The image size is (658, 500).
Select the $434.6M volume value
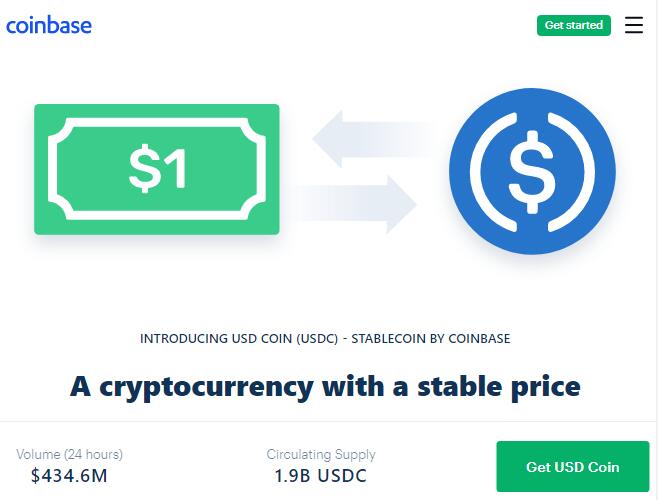pos(69,476)
